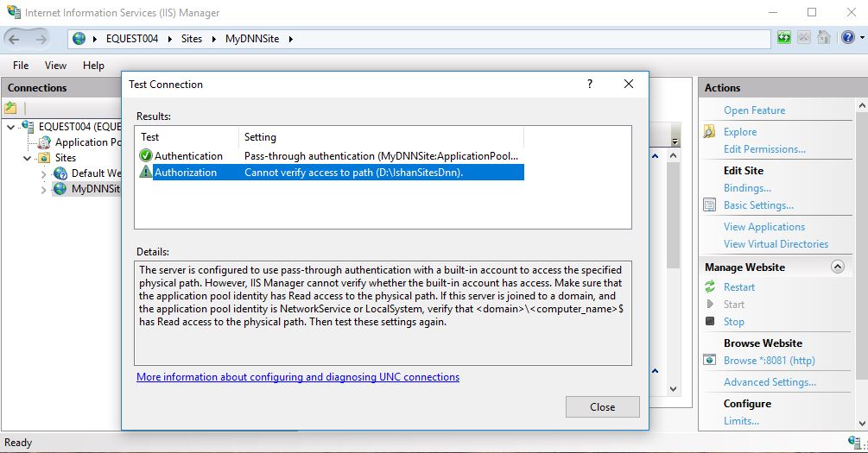The image size is (868, 453).
Task: Click the EQUEST004 server icon in tree
Action: tap(27, 127)
